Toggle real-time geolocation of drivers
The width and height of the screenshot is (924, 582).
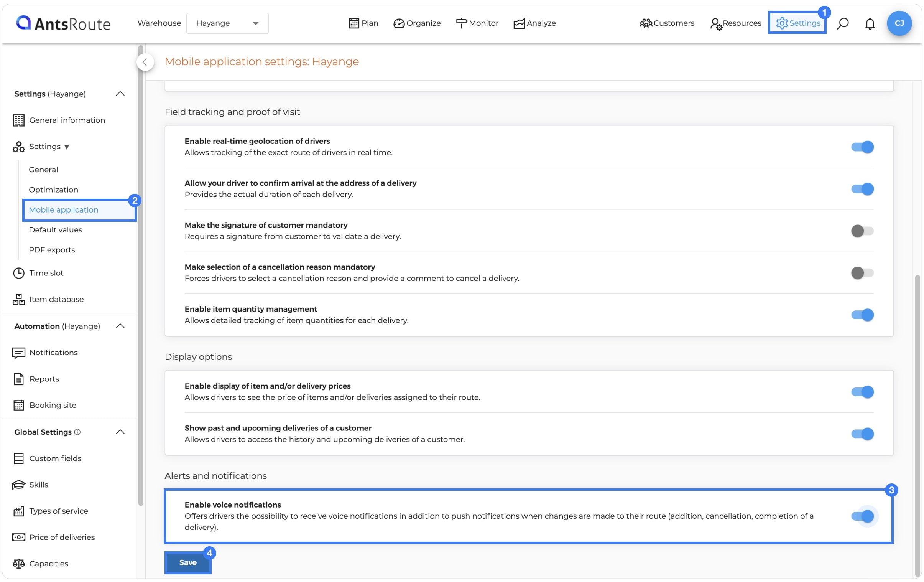click(x=862, y=147)
